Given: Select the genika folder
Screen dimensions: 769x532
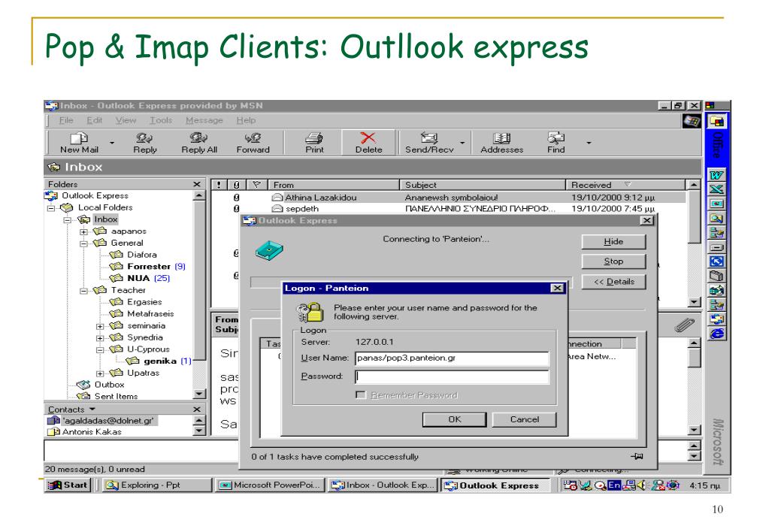Looking at the screenshot, I should point(159,361).
